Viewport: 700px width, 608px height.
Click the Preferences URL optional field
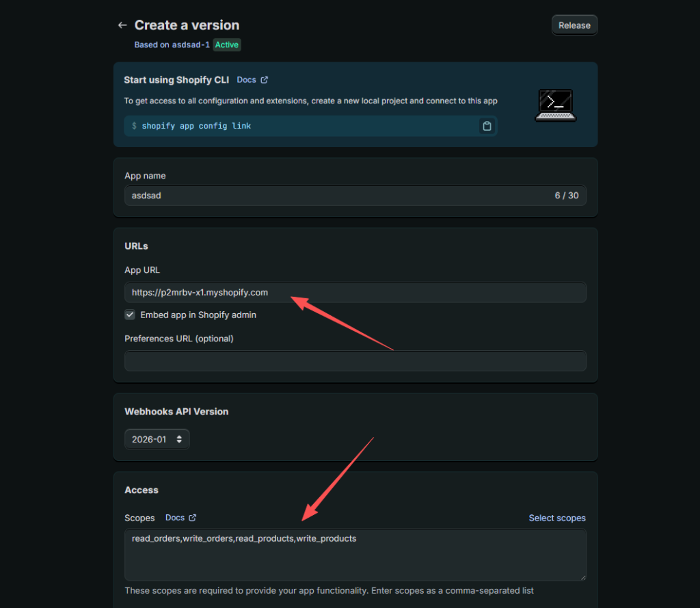355,361
